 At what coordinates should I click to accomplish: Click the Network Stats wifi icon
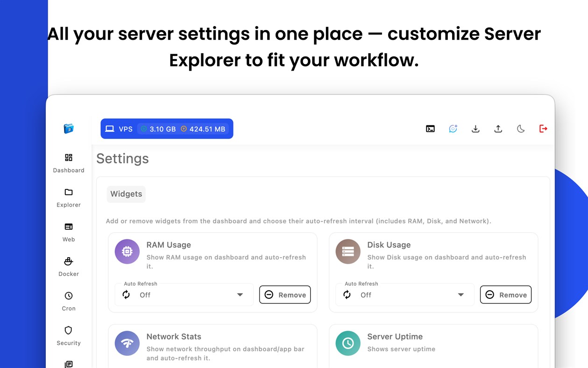click(127, 343)
